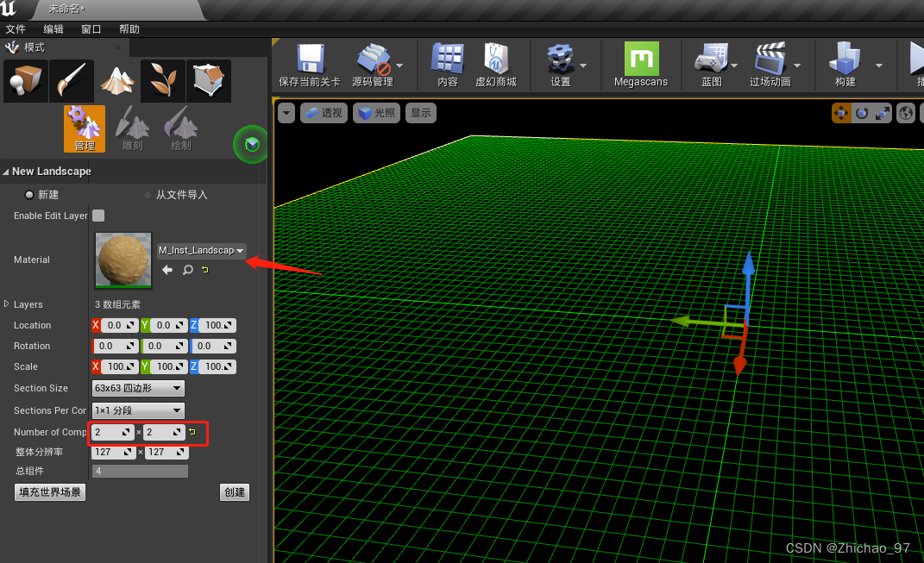Toggle world coordinate system globe icon

pos(906,113)
